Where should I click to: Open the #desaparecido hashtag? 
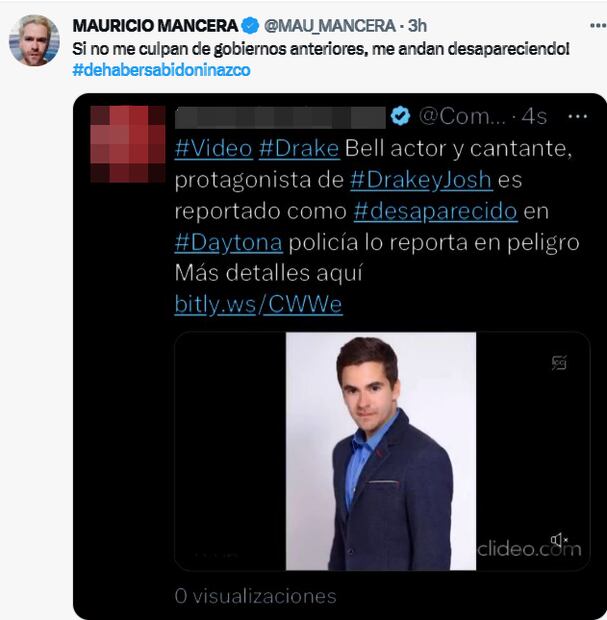point(435,212)
